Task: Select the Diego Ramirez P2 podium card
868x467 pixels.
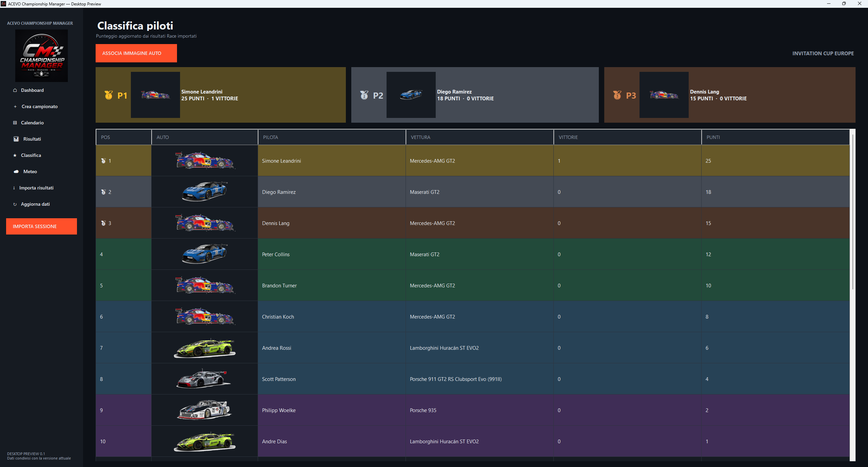Action: tap(475, 95)
